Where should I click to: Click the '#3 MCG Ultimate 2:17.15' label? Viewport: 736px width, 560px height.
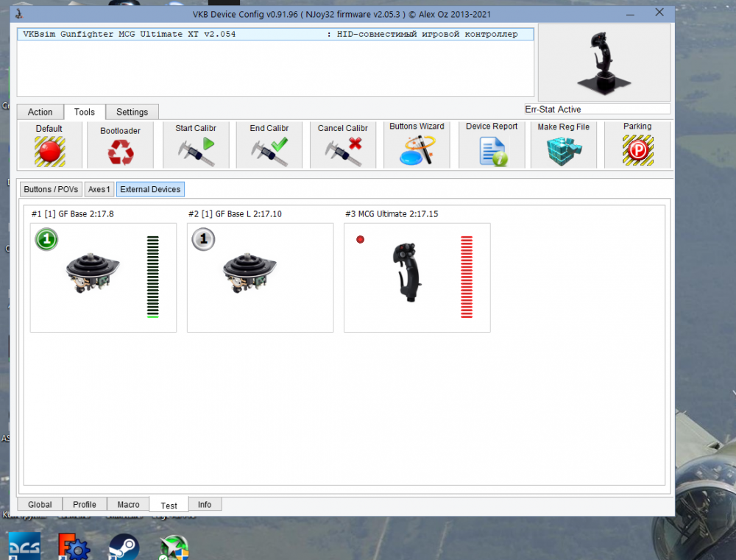[392, 214]
